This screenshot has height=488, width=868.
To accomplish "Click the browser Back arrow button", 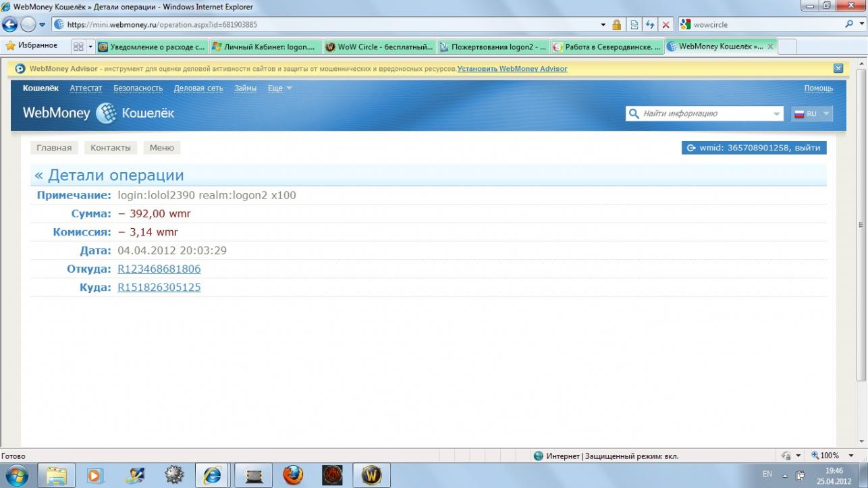I will coord(10,25).
